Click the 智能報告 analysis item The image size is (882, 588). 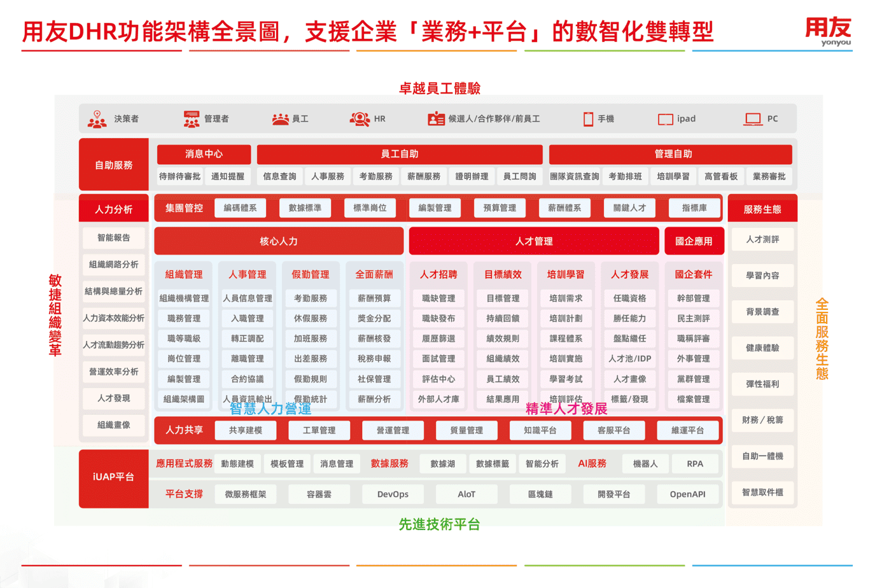pyautogui.click(x=114, y=238)
